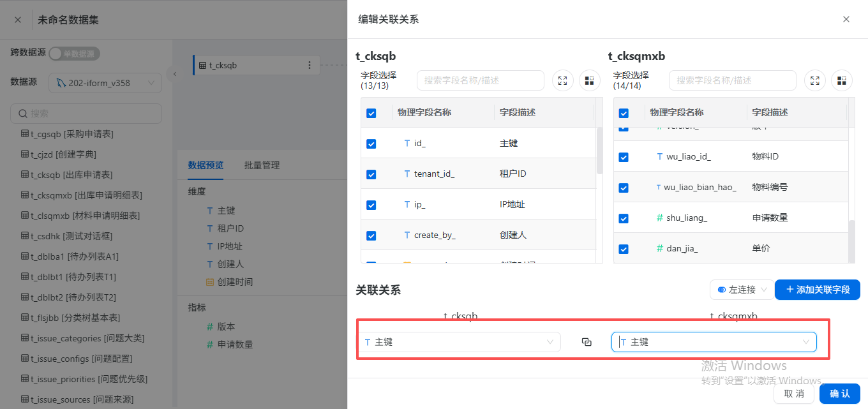This screenshot has width=868, height=409.
Task: Click the T icon beside 租户ID dimension
Action: (x=210, y=228)
